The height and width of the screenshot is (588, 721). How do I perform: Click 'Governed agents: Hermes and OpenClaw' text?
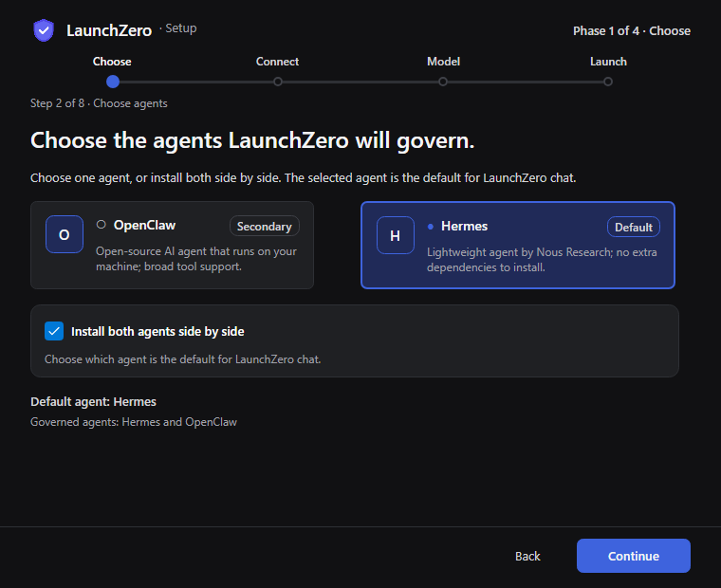point(134,422)
